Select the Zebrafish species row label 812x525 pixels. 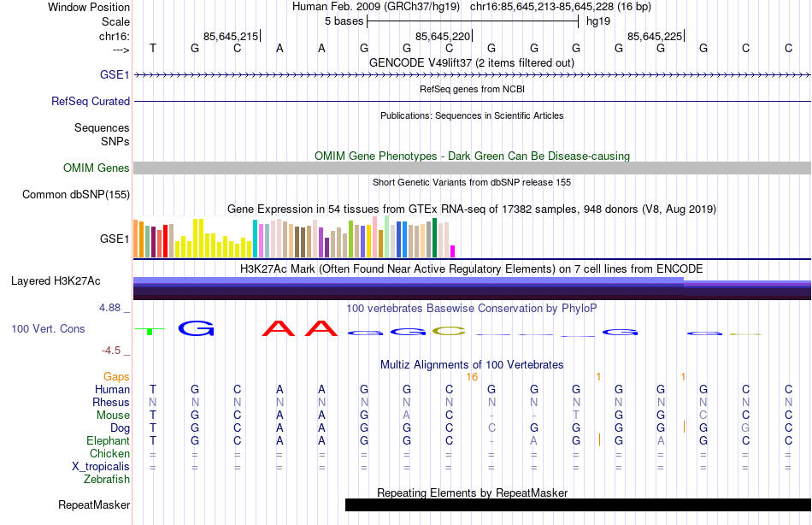(107, 479)
